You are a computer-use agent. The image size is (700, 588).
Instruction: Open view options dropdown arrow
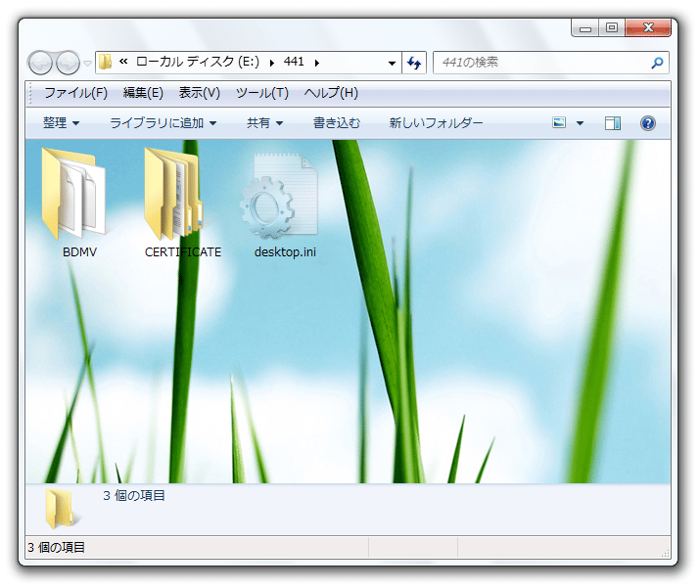pyautogui.click(x=580, y=123)
